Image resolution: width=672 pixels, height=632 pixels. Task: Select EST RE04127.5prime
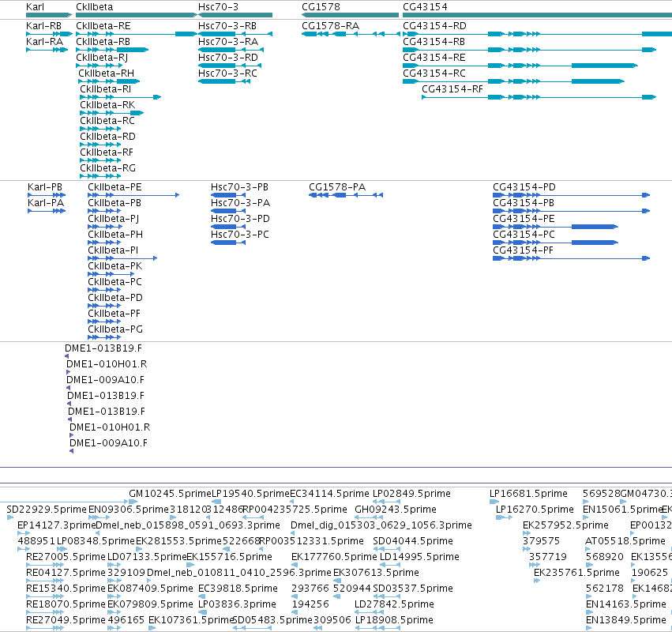tap(66, 573)
